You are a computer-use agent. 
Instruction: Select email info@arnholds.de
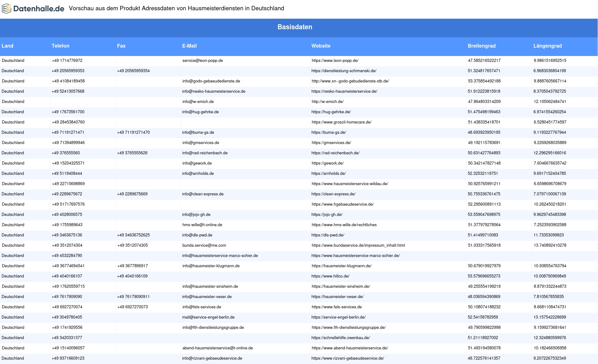(x=198, y=174)
